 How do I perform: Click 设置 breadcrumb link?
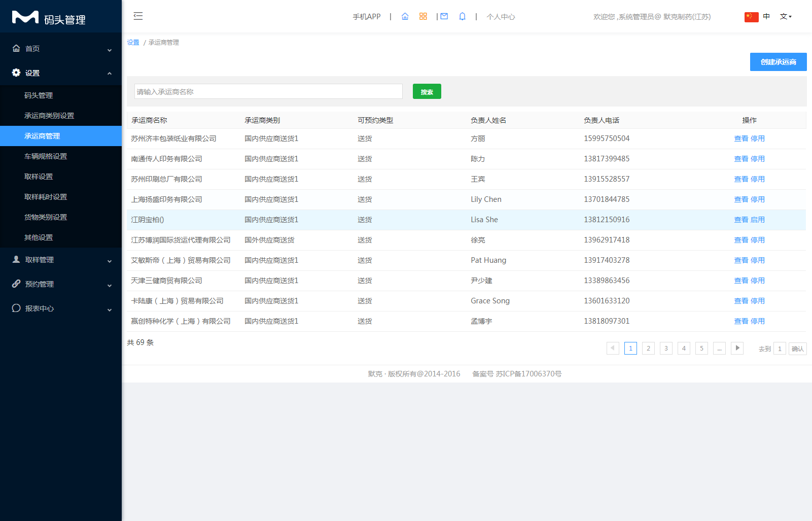click(133, 43)
